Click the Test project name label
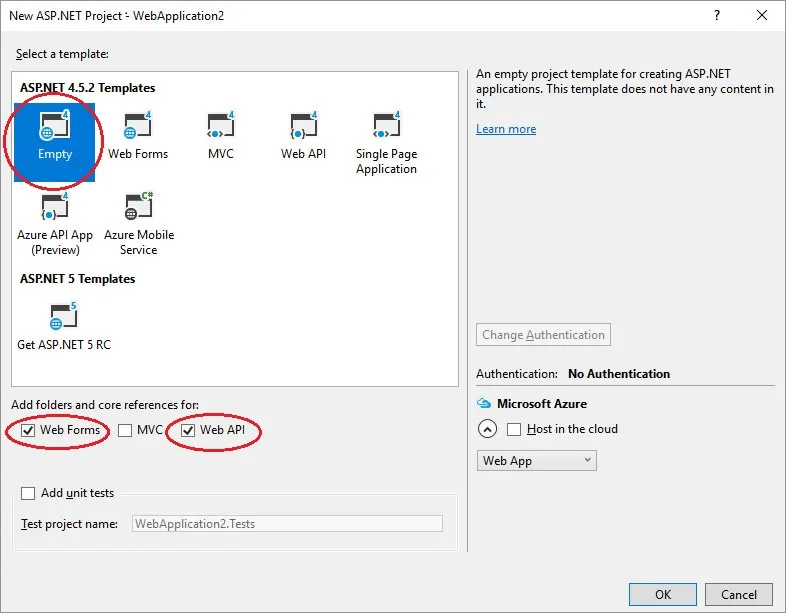 tap(69, 524)
